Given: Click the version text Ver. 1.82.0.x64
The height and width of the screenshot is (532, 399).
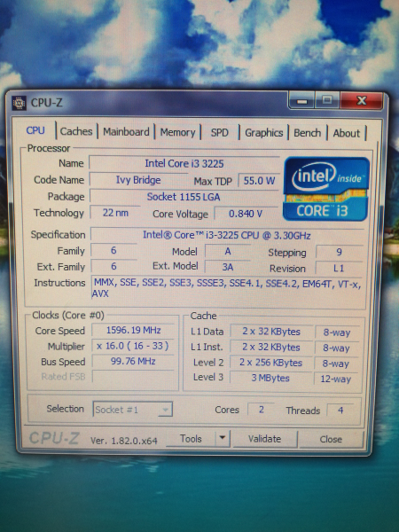Looking at the screenshot, I should 124,441.
